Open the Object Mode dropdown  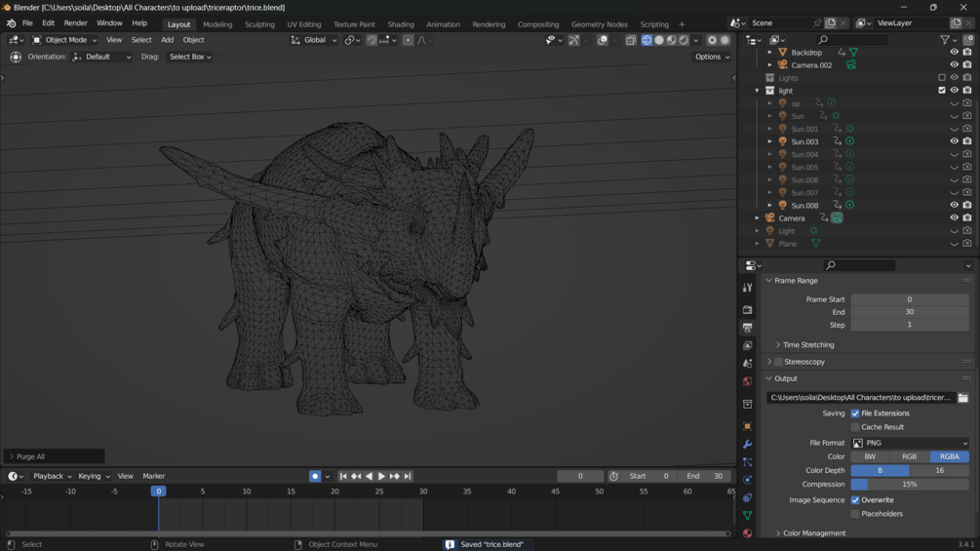pyautogui.click(x=64, y=40)
